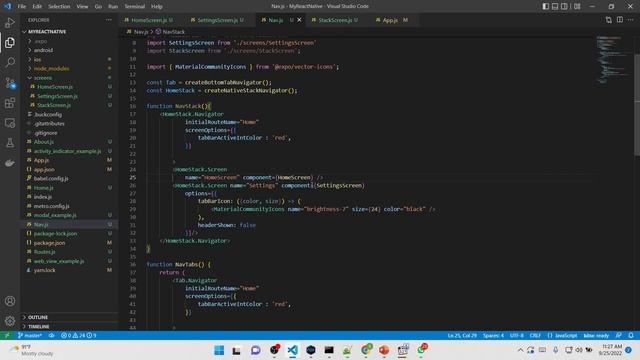640x360 pixels.
Task: Show hidden system tray icons chevron
Action: 520,350
